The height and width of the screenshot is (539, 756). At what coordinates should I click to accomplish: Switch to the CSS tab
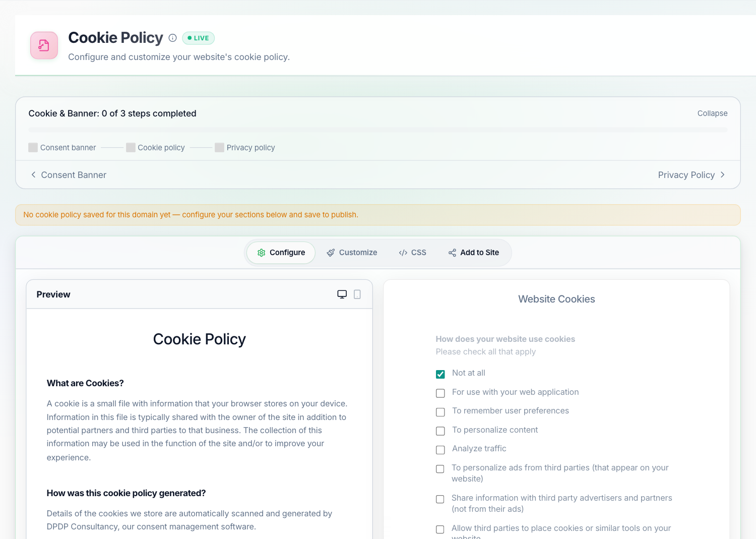pyautogui.click(x=412, y=253)
